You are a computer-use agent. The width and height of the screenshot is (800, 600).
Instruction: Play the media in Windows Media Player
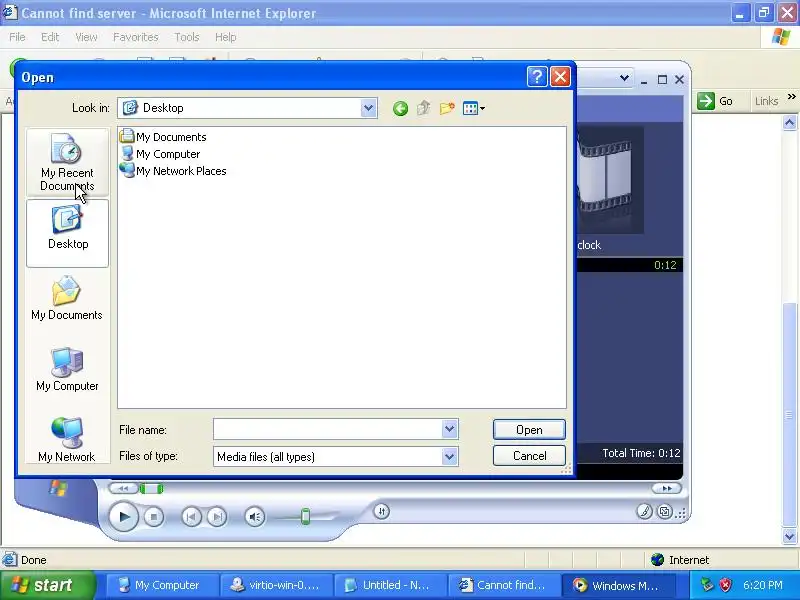tap(123, 516)
